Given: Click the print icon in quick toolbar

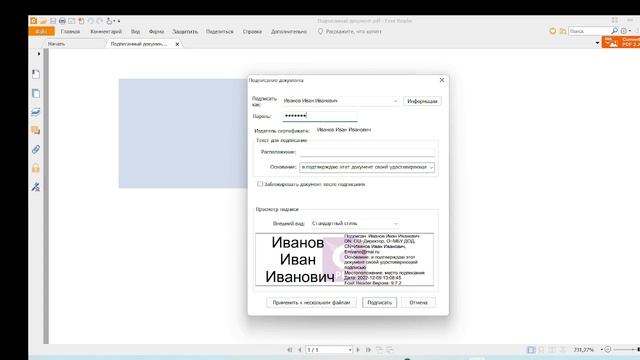Looking at the screenshot, I should click(x=62, y=21).
